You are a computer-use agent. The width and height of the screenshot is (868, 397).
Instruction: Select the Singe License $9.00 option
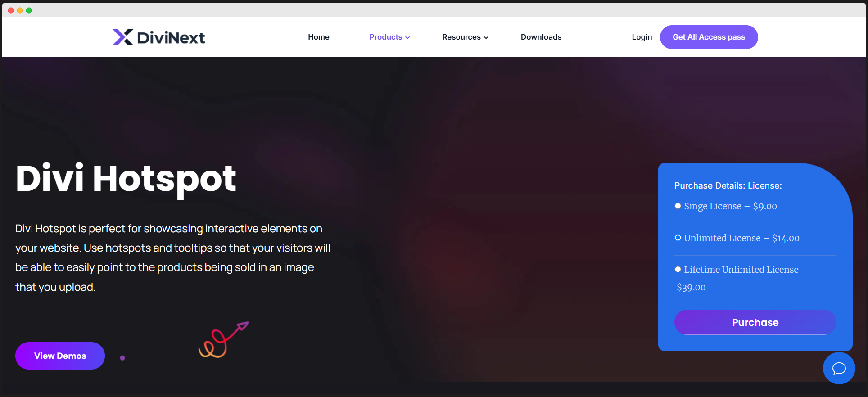678,206
